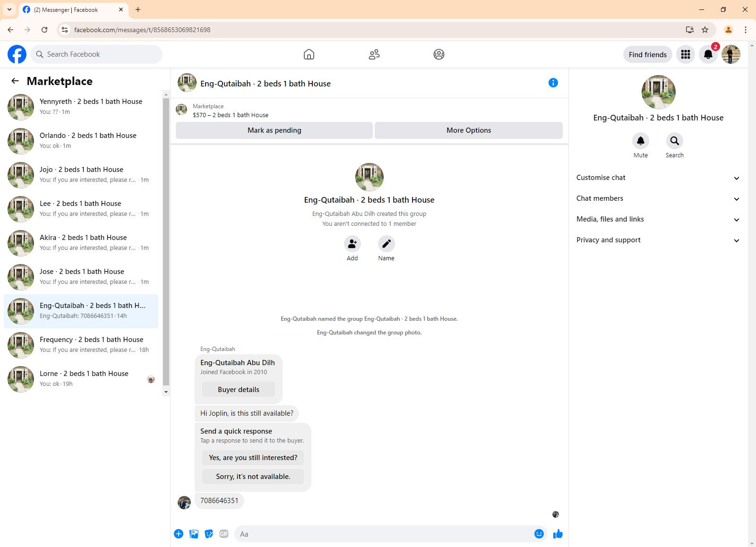Open Orlando conversation
Viewport: 756px width, 547px height.
pos(81,141)
